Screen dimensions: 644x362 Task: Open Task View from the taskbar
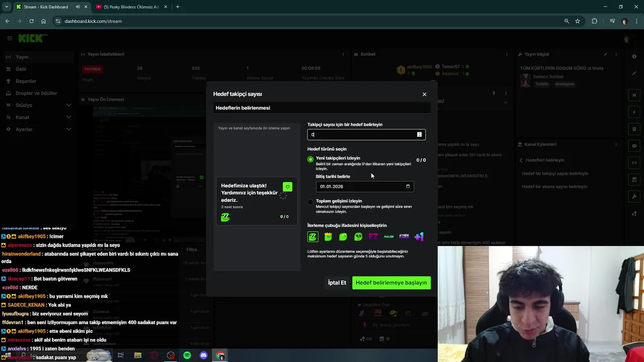[x=121, y=355]
